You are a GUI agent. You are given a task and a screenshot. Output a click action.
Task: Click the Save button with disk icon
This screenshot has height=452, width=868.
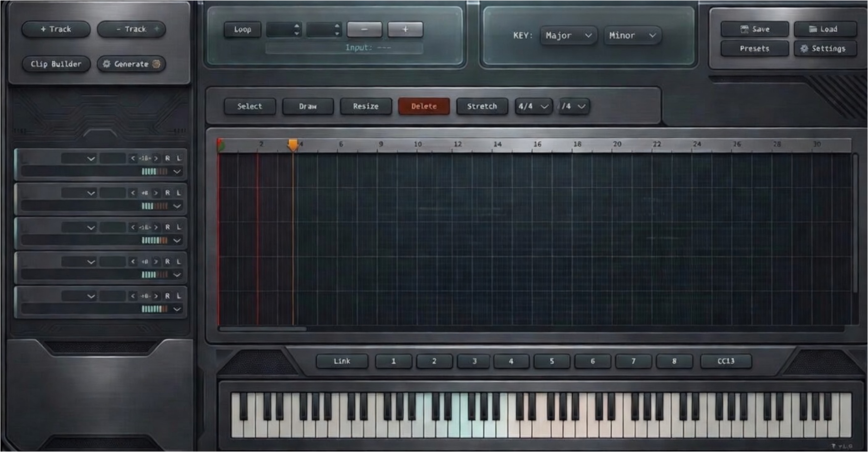[x=754, y=29]
